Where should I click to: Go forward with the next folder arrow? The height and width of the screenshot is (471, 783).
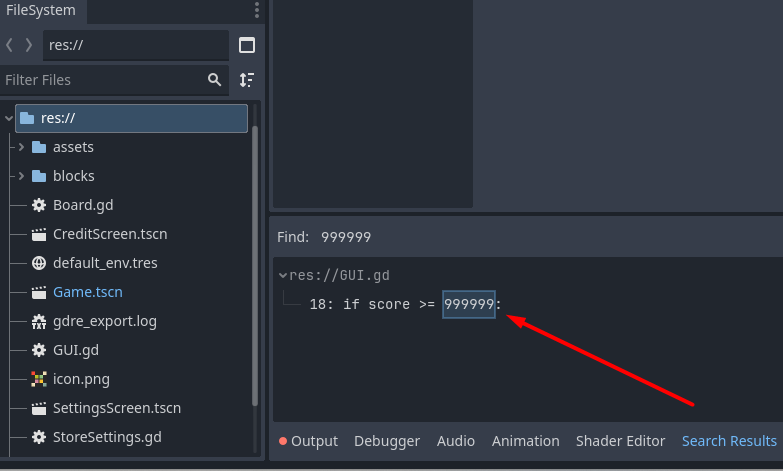point(29,45)
